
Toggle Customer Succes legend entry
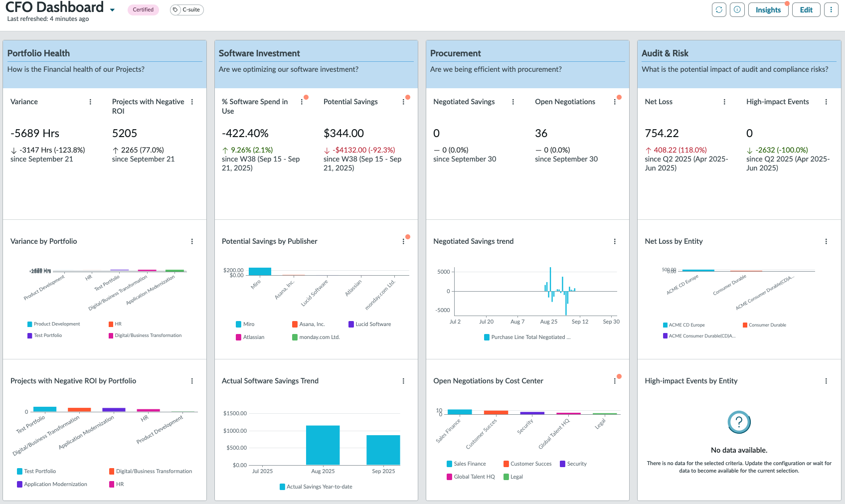[527, 464]
